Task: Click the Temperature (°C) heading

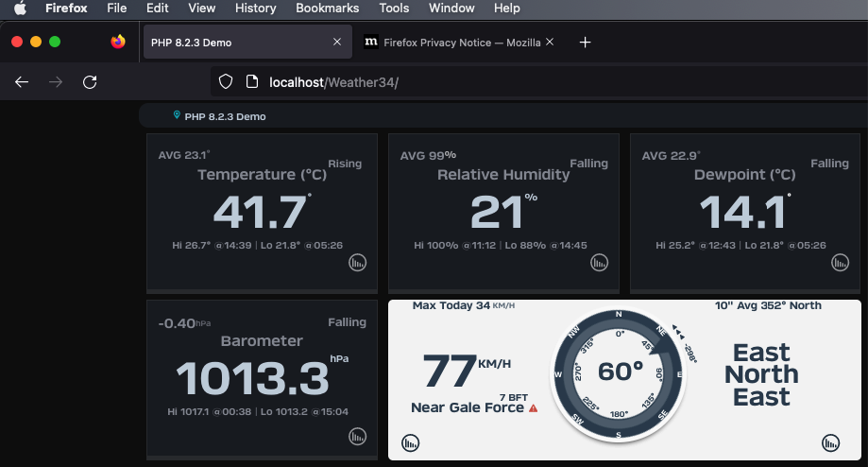Action: (262, 175)
